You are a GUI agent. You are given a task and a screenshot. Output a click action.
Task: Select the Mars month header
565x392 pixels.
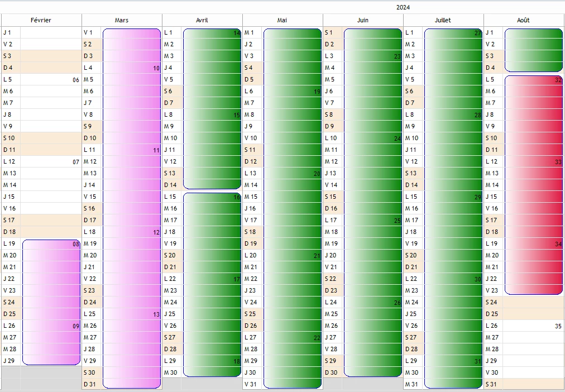(122, 20)
